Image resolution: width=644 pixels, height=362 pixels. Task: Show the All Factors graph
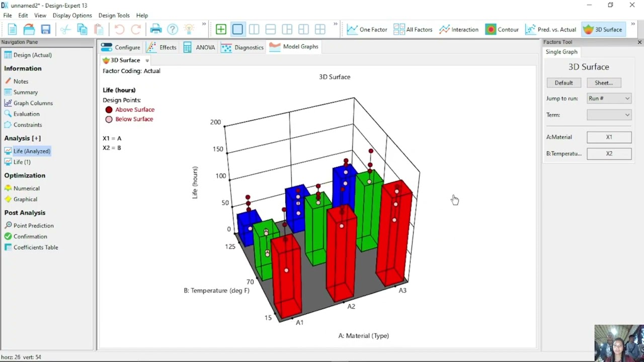tap(413, 29)
